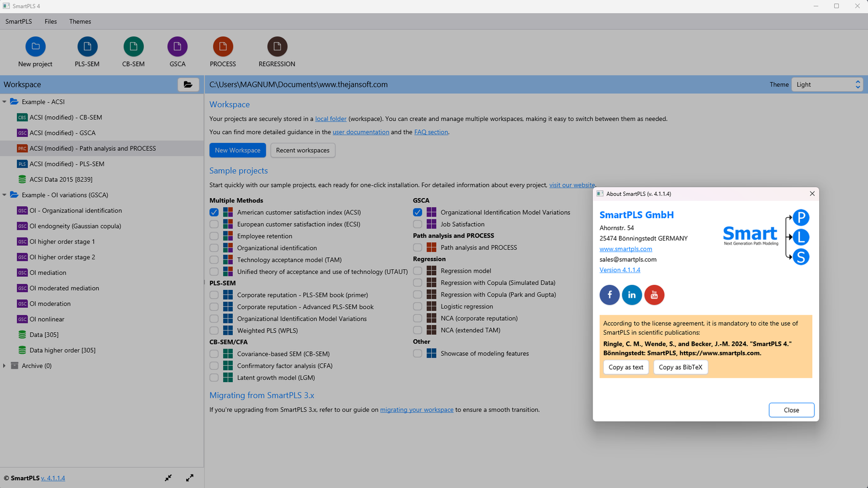Check Covariance-based SEM (CB-SEM) sample

214,354
